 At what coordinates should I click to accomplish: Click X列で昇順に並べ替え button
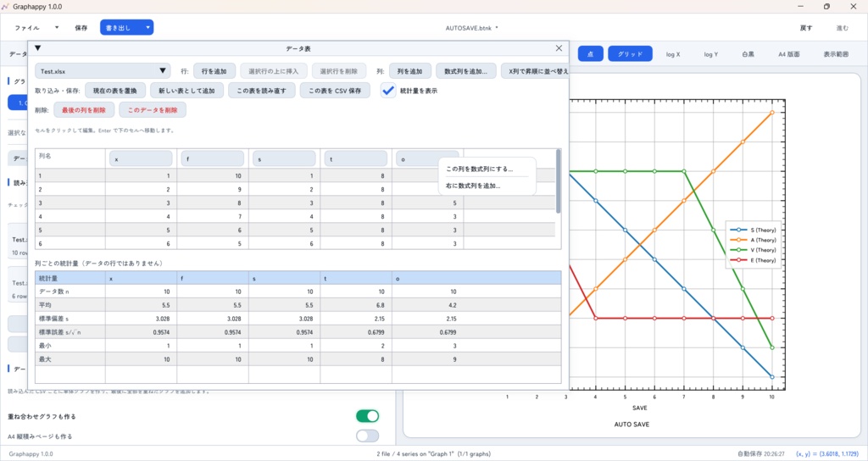(x=535, y=71)
